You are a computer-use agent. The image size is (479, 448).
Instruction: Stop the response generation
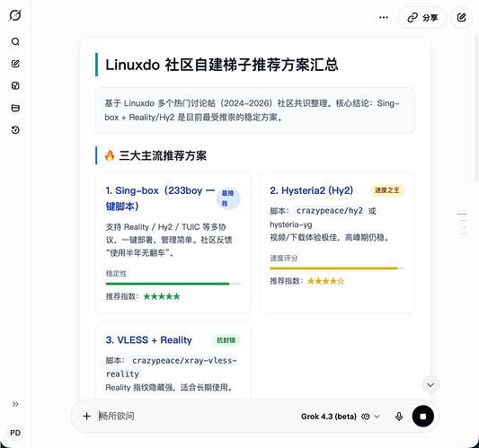coord(422,416)
